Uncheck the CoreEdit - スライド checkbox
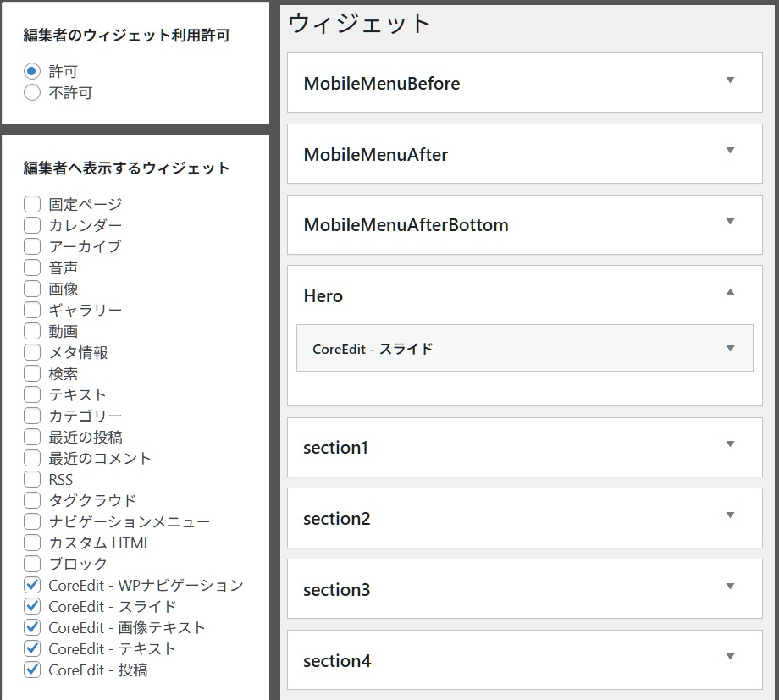Image resolution: width=779 pixels, height=700 pixels. point(32,606)
